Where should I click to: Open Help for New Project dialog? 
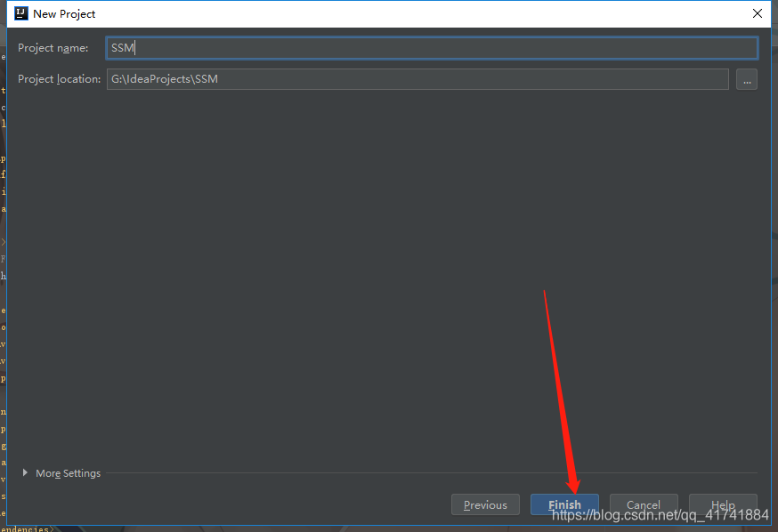723,504
